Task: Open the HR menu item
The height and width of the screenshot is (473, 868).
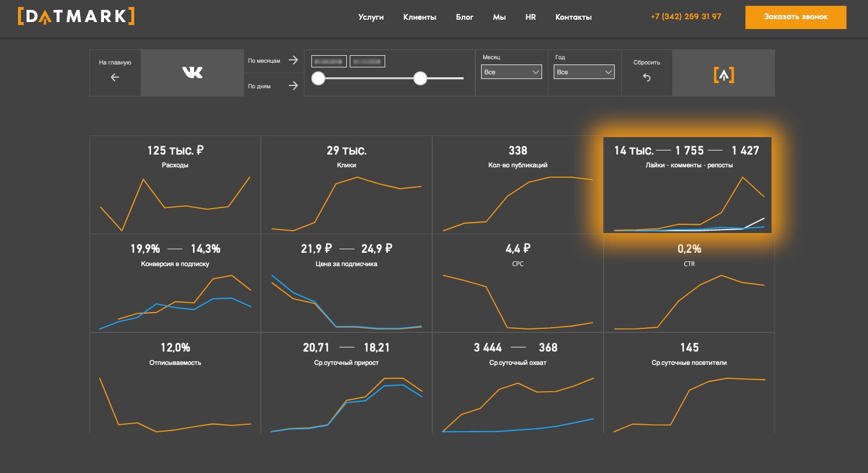Action: 530,17
